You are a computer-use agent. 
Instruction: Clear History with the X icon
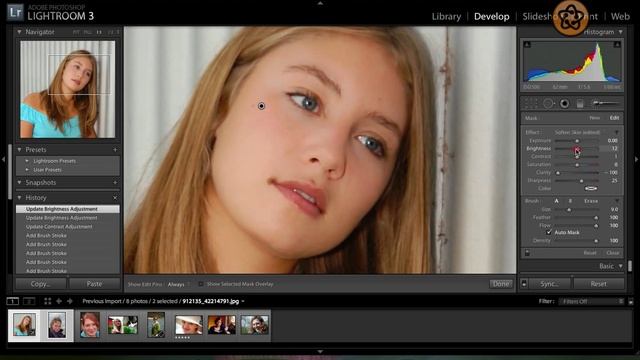115,198
